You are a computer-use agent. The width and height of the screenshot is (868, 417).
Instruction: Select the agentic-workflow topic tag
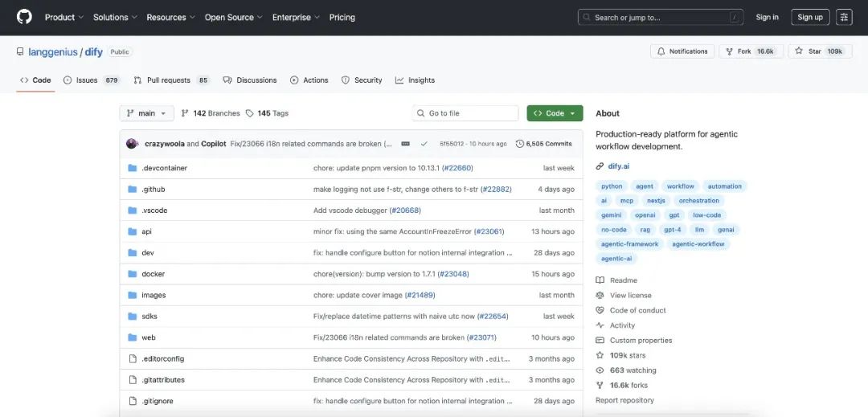point(698,244)
